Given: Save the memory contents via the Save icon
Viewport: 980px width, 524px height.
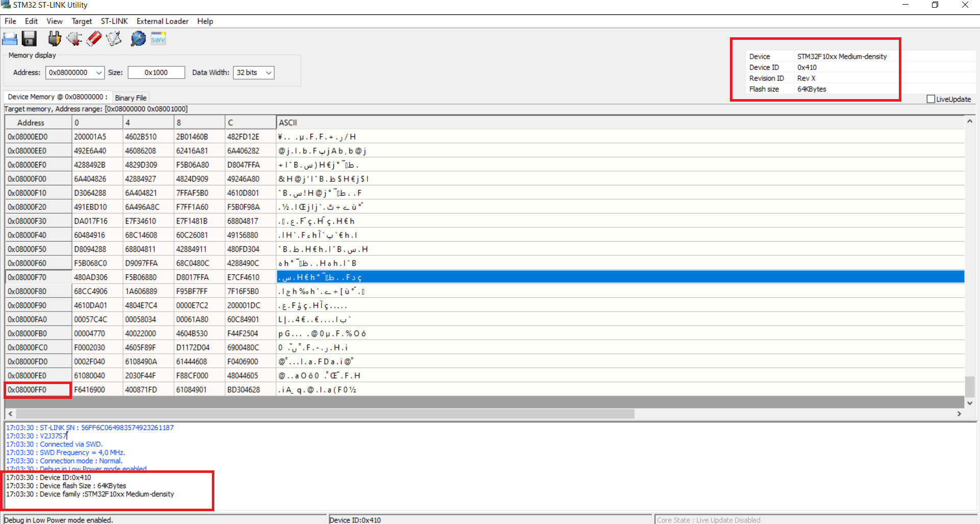Looking at the screenshot, I should pos(29,38).
